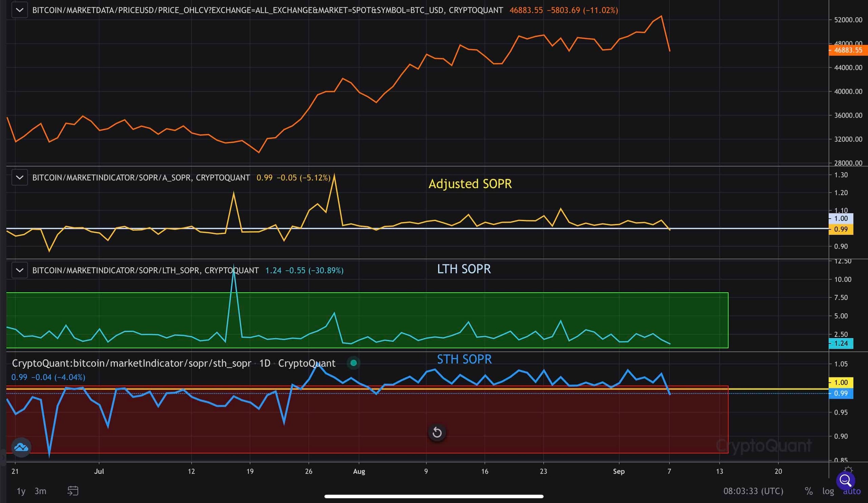Toggle auto scale mode
The image size is (868, 503).
coord(851,491)
